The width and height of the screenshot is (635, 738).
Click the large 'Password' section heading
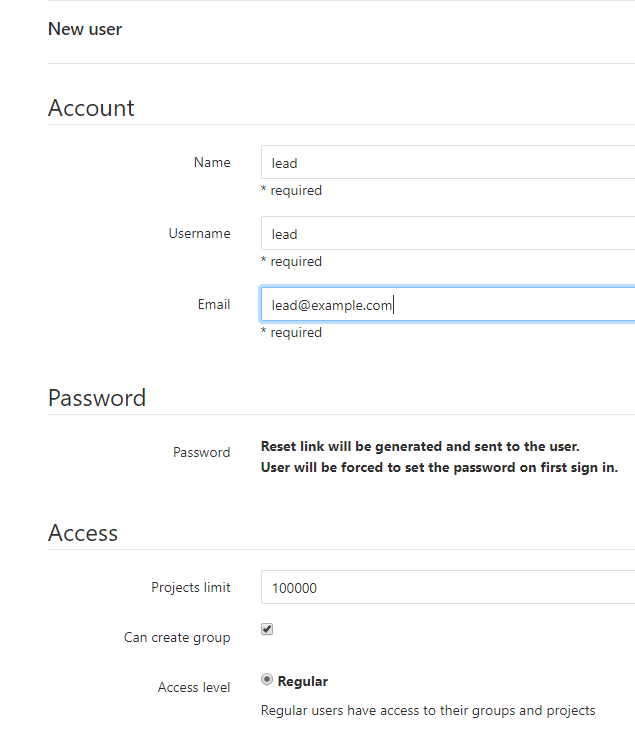pyautogui.click(x=97, y=398)
